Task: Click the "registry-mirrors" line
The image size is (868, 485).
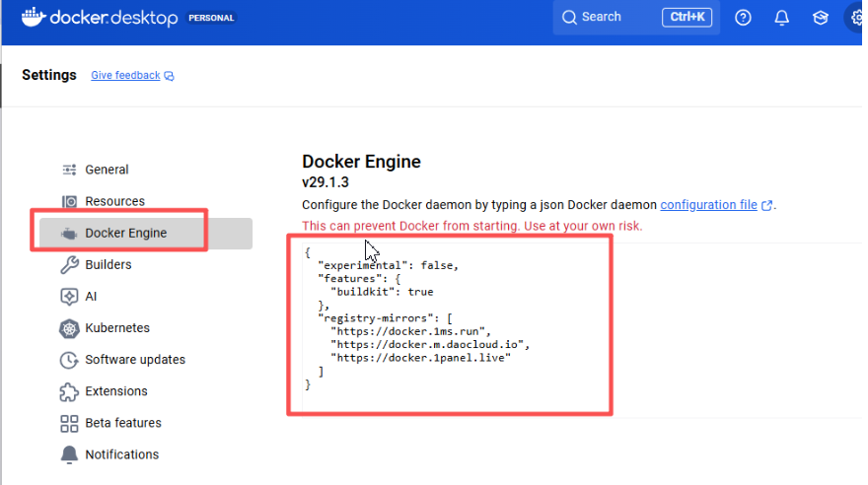Action: click(385, 318)
